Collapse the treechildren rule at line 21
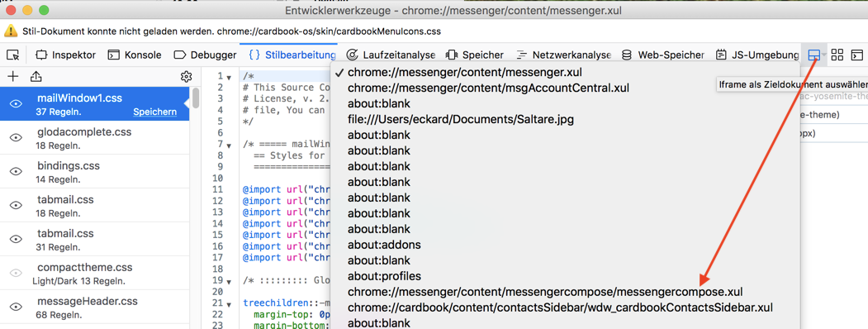The width and height of the screenshot is (868, 329). coord(229,303)
